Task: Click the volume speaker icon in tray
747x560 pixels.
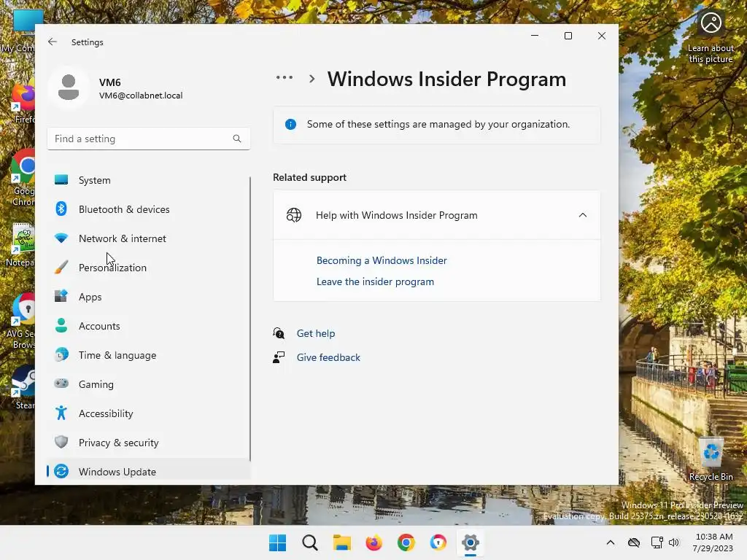Action: point(673,542)
